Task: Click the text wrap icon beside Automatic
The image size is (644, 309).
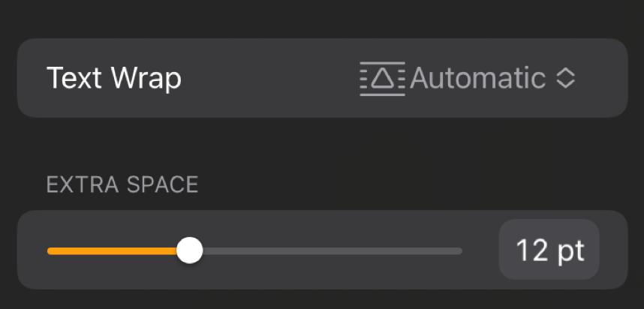Action: pyautogui.click(x=382, y=79)
